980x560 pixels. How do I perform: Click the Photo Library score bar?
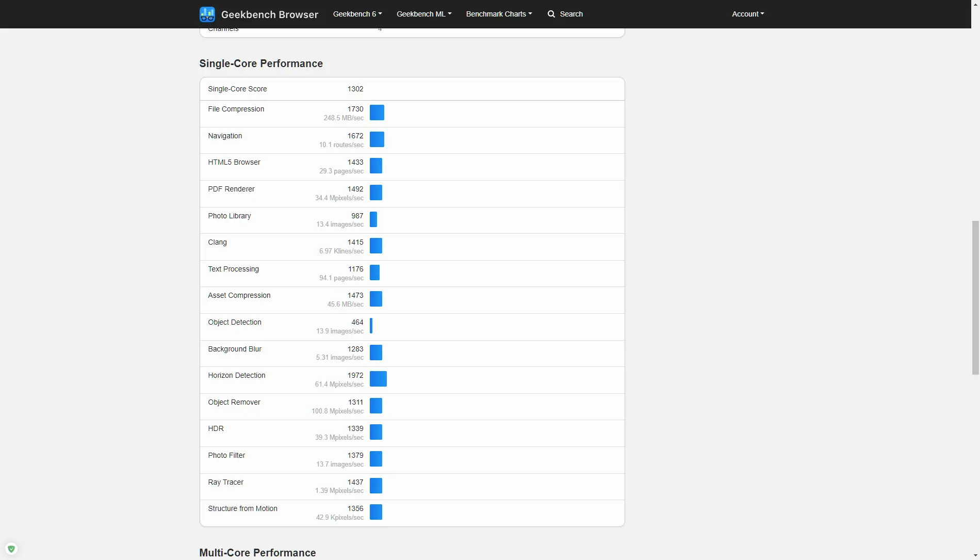point(373,219)
